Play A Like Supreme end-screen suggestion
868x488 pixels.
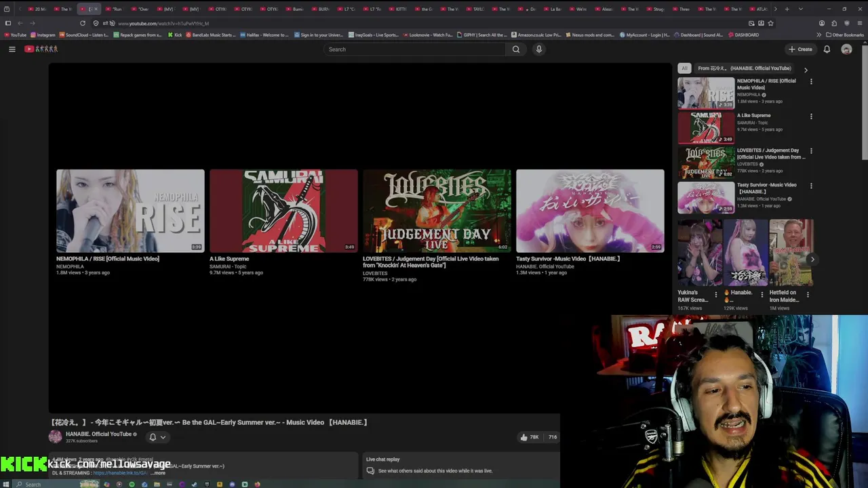(x=283, y=211)
